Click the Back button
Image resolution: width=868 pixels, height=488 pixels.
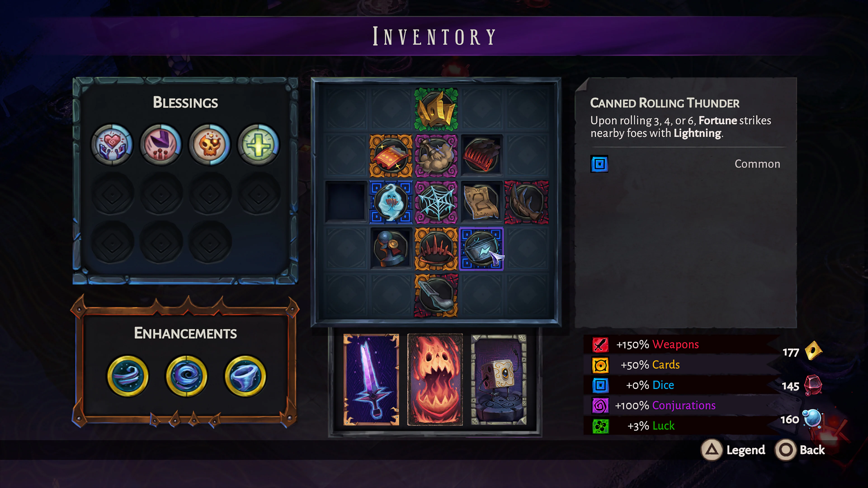point(800,450)
